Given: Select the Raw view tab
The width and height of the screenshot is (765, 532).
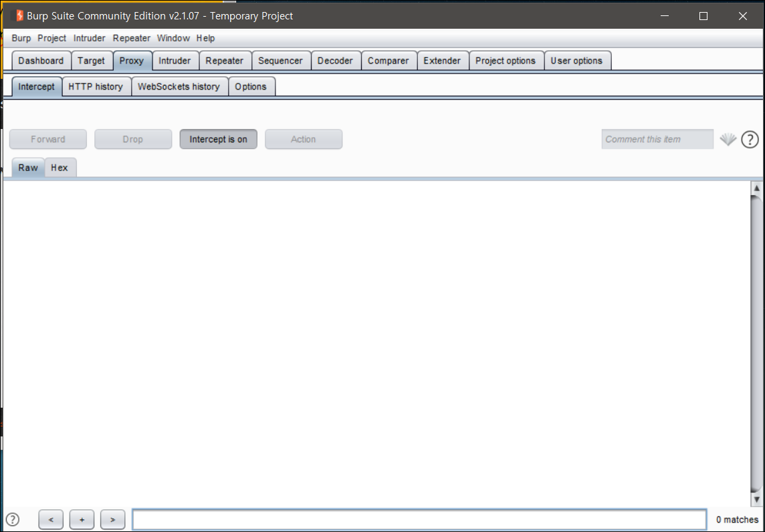Looking at the screenshot, I should [28, 167].
